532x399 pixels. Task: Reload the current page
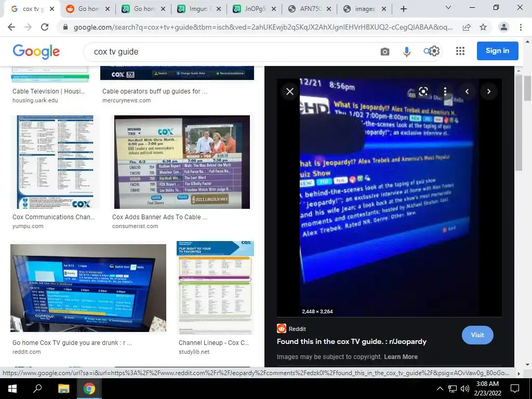pyautogui.click(x=45, y=27)
